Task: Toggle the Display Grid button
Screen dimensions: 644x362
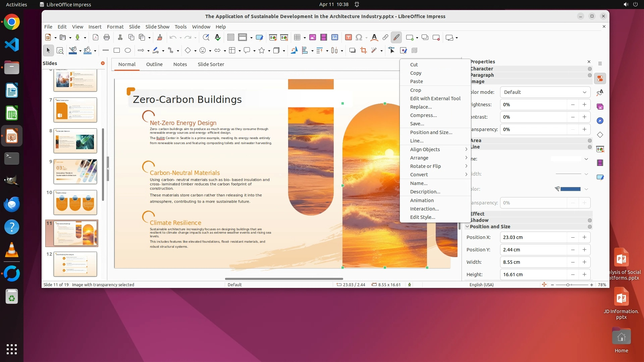Action: coord(230,38)
